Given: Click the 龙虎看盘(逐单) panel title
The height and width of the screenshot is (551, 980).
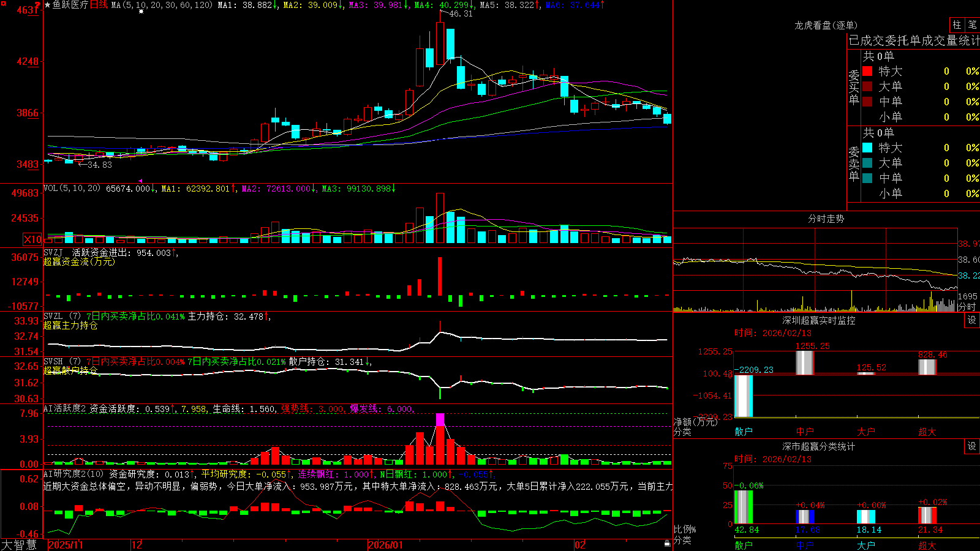Looking at the screenshot, I should click(826, 25).
